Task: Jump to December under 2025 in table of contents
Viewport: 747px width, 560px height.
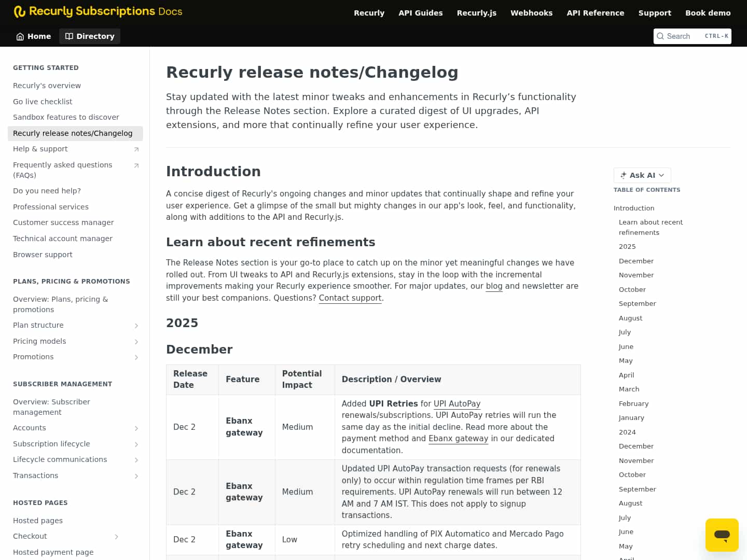Action: [x=636, y=261]
